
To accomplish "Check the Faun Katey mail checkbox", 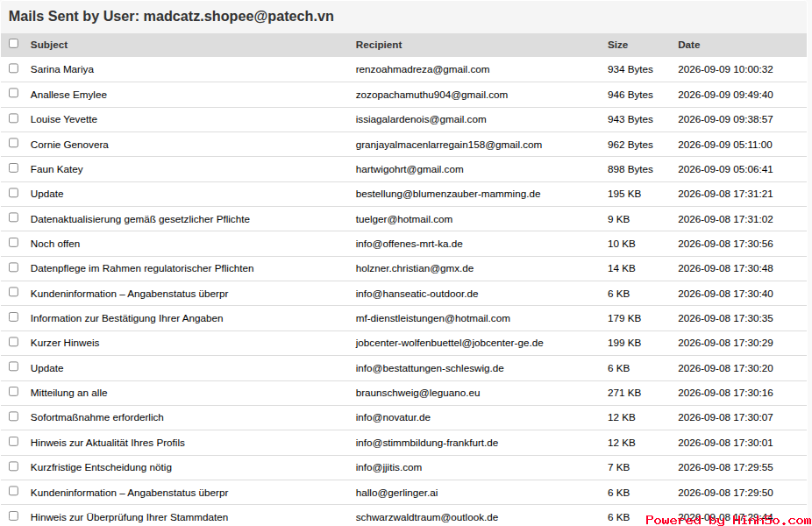I will (x=13, y=168).
